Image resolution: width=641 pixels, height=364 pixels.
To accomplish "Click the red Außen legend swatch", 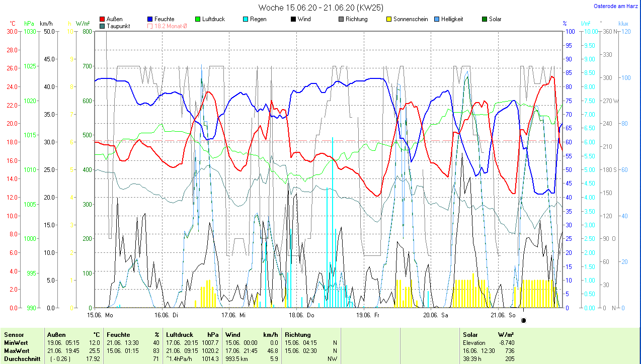I will point(103,20).
